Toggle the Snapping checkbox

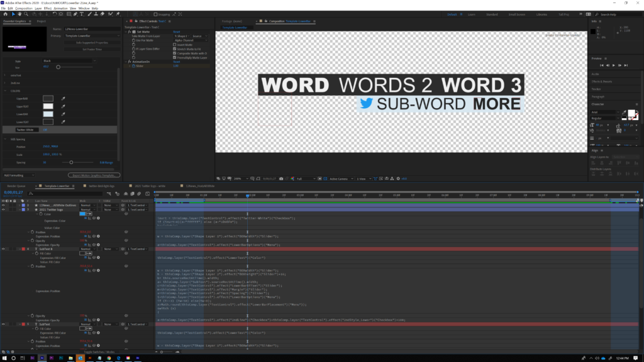(x=155, y=14)
